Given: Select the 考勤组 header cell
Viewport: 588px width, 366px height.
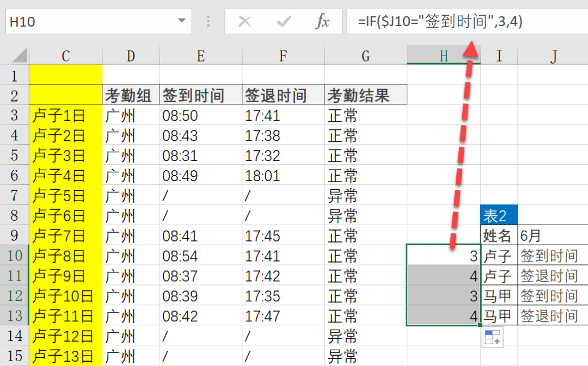Looking at the screenshot, I should (x=130, y=95).
